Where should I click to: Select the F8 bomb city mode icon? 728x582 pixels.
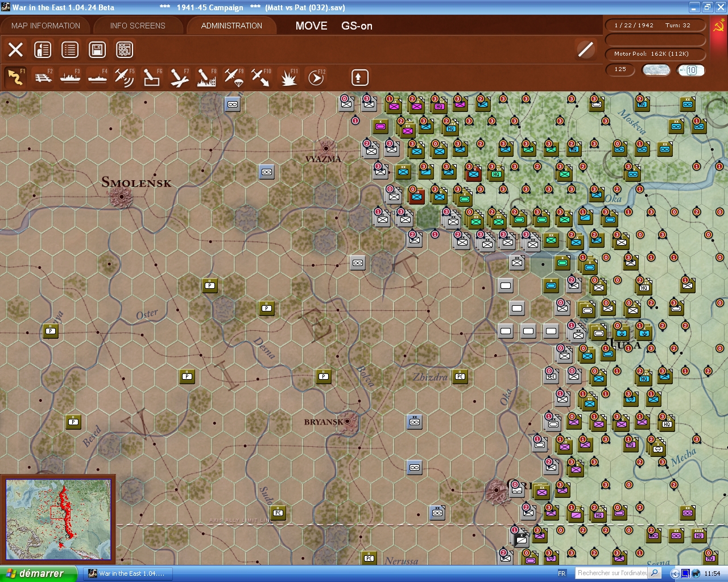(x=206, y=77)
